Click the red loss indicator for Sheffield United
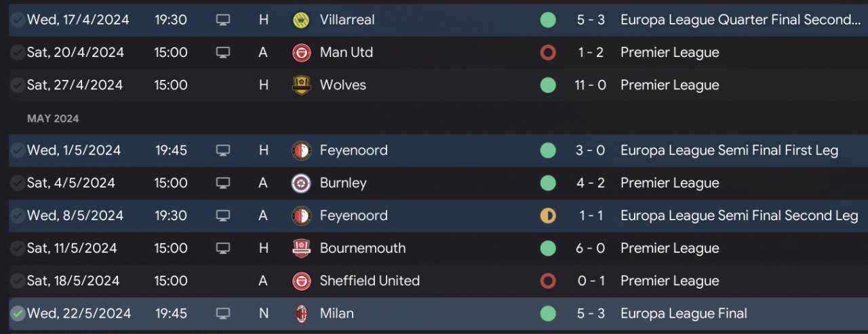 click(548, 281)
